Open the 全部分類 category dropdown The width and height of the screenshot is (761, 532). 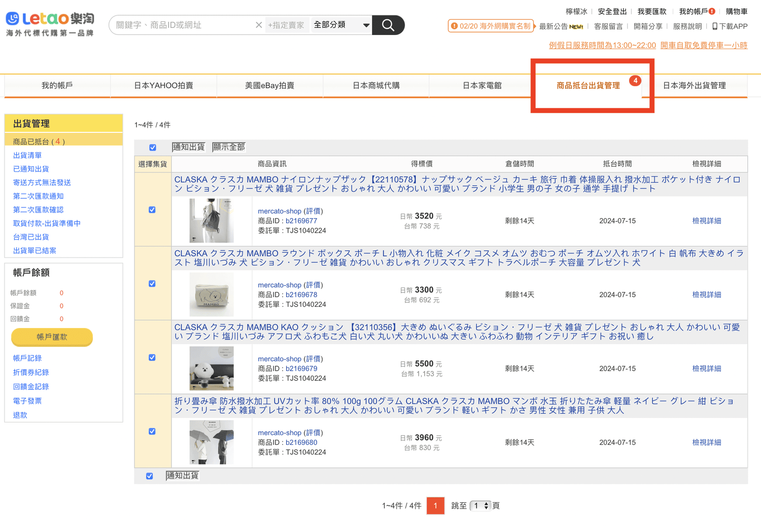point(341,25)
